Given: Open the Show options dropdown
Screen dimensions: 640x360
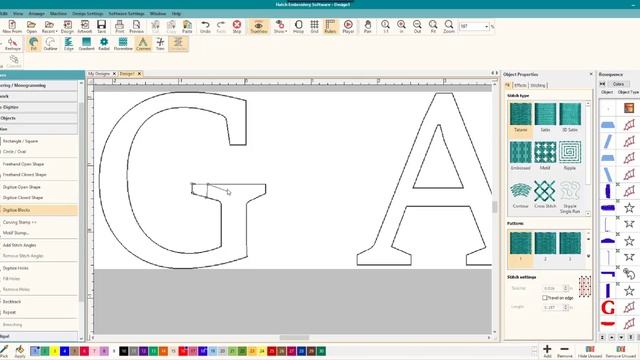Looking at the screenshot, I should (280, 27).
